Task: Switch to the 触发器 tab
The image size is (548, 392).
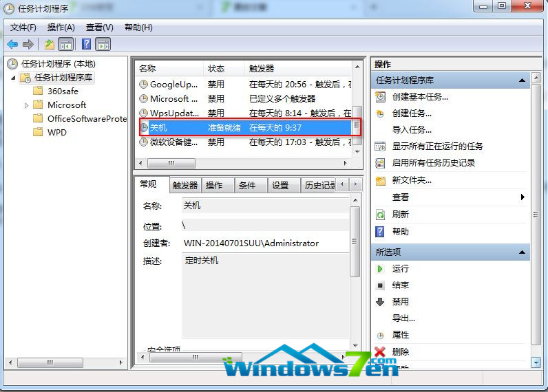Action: [185, 186]
